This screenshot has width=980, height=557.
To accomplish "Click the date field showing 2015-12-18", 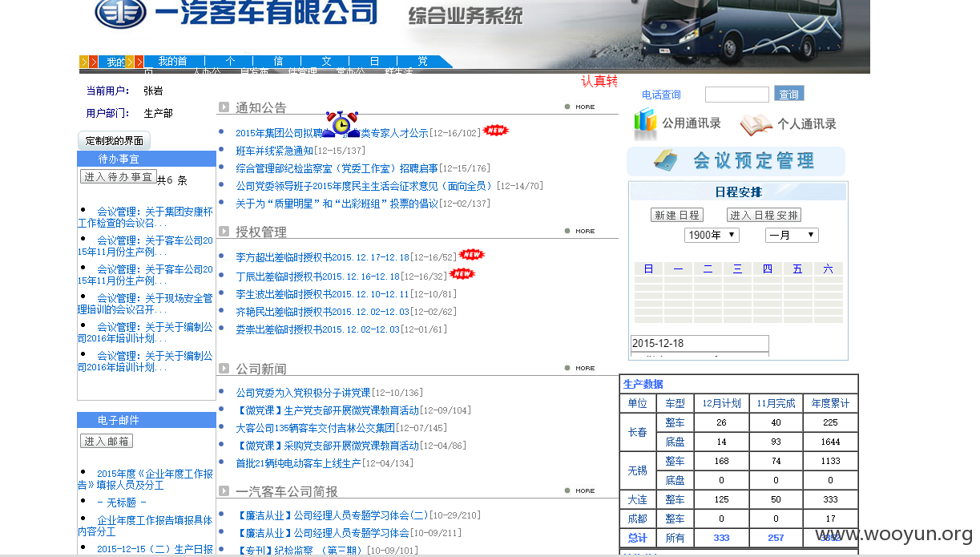I will [700, 343].
